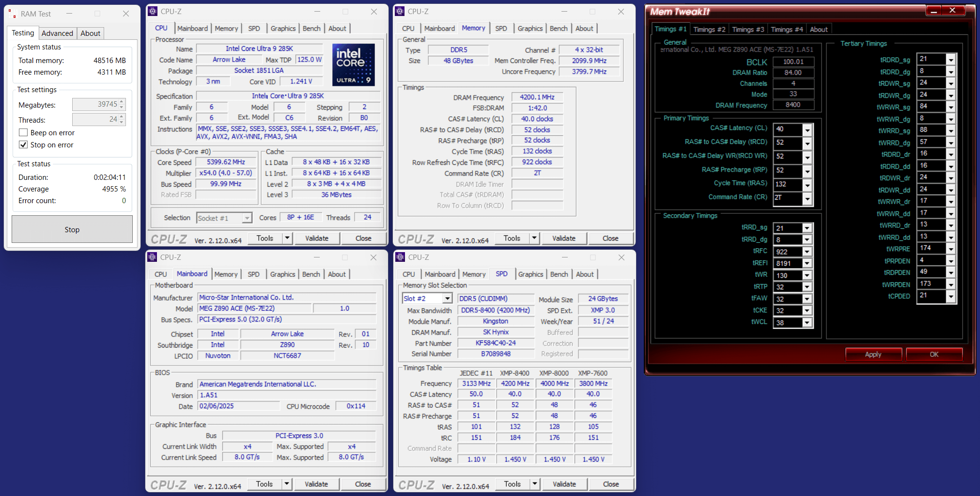The image size is (980, 496).
Task: Select Graphics tab in the SPD CPU-Z window
Action: 530,274
